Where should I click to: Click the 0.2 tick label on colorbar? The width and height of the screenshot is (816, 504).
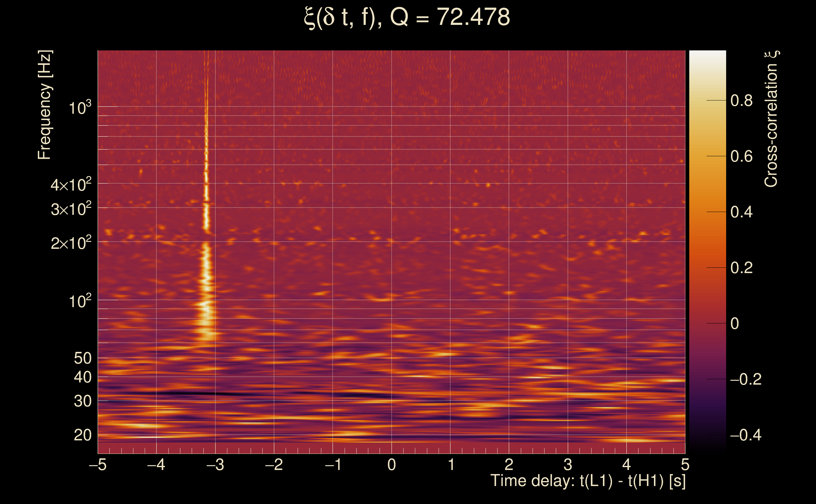point(741,268)
